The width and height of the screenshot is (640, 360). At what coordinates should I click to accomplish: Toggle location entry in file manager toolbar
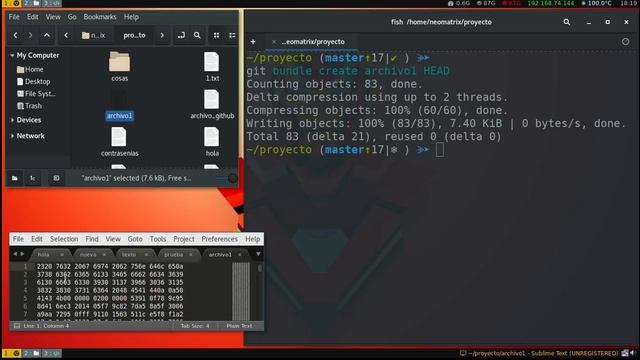click(x=181, y=35)
